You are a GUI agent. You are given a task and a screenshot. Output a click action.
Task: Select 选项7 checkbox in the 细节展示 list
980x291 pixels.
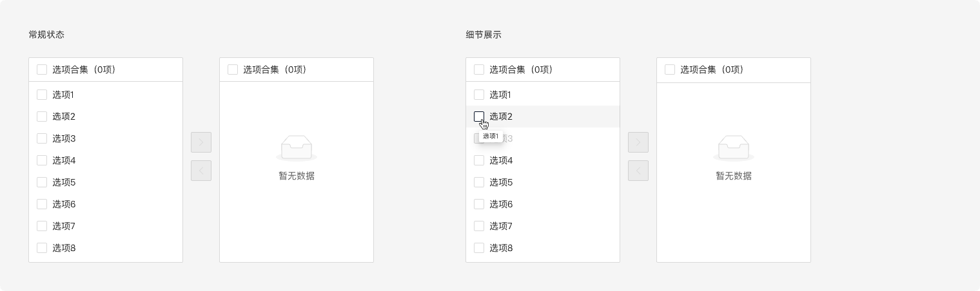coord(479,226)
